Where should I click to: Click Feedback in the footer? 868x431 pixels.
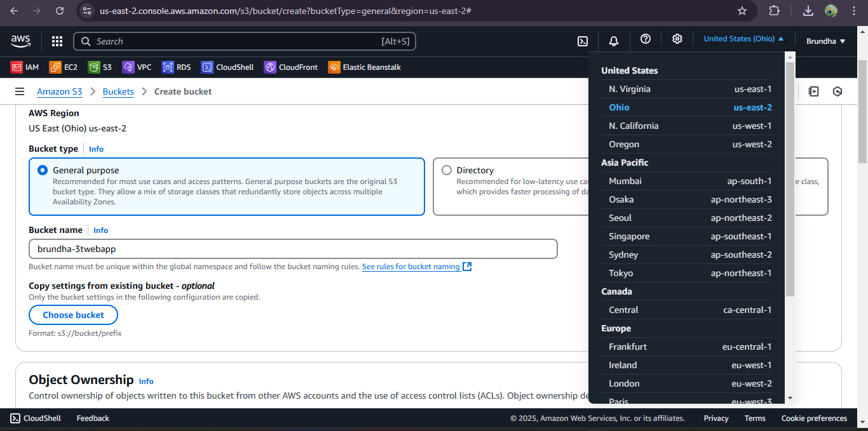pos(93,418)
